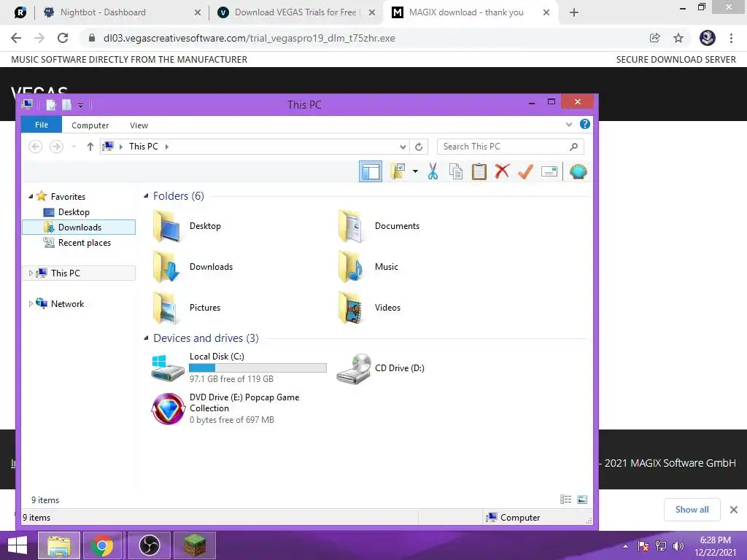Toggle the navigation pane layout button
Image resolution: width=747 pixels, height=560 pixels.
[371, 171]
